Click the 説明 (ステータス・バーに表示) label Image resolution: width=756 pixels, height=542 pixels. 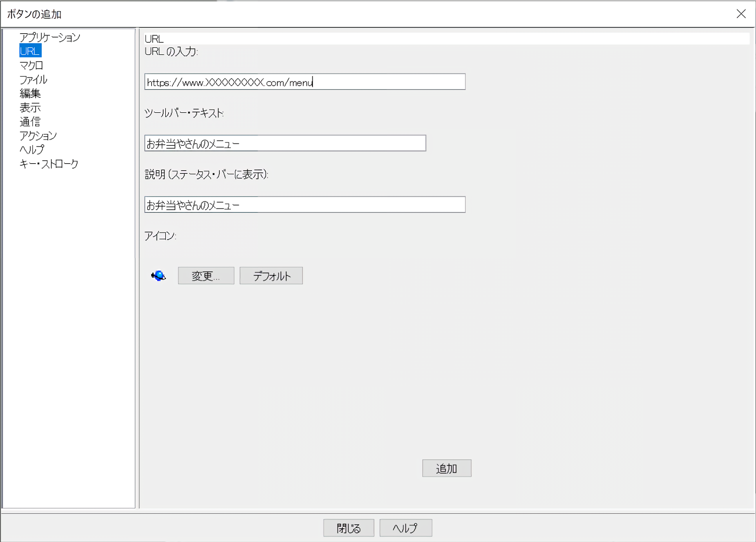click(x=207, y=174)
